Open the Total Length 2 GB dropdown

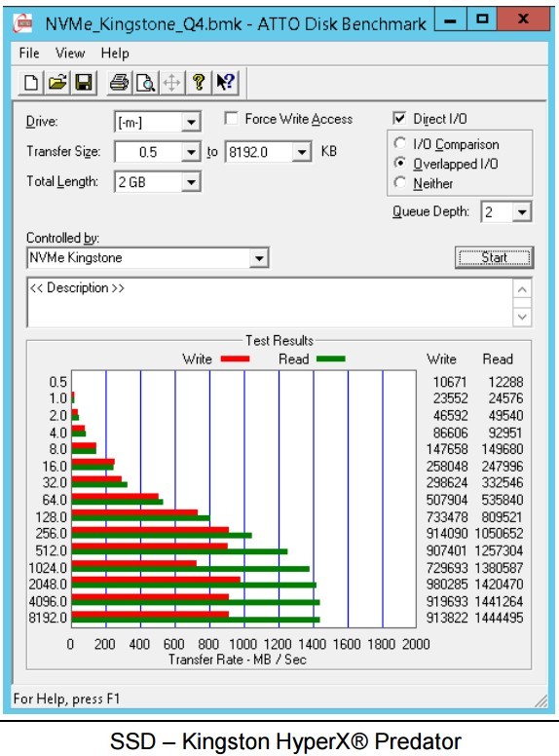[x=191, y=182]
